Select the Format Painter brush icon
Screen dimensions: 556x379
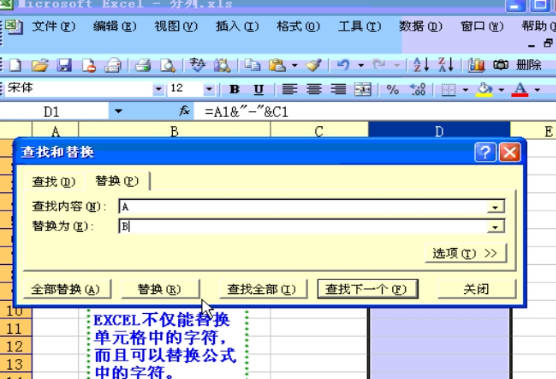click(x=313, y=65)
